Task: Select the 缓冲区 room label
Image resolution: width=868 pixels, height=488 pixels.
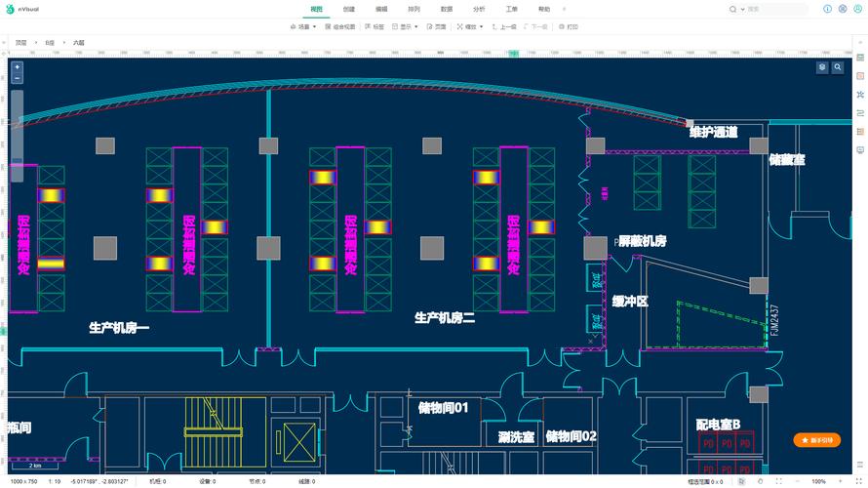Action: coord(630,302)
